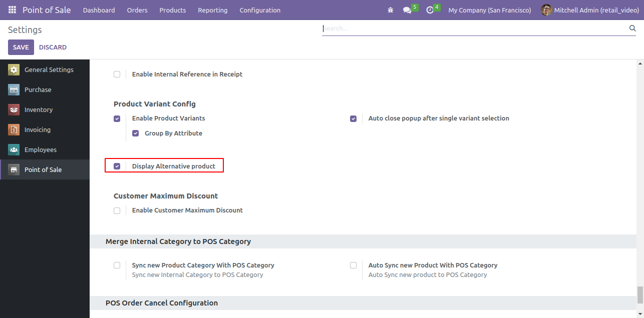Select Purchase in the sidebar
Image resolution: width=644 pixels, height=318 pixels.
pyautogui.click(x=45, y=90)
